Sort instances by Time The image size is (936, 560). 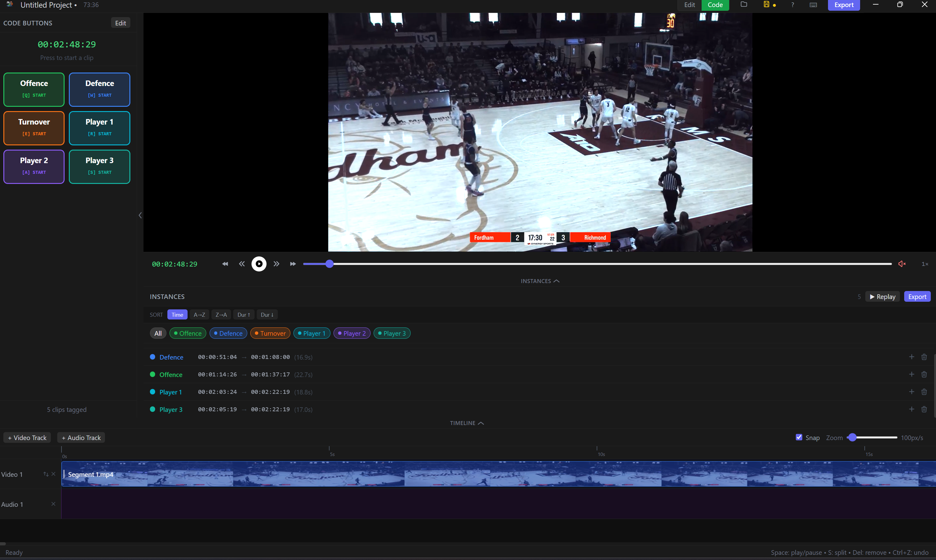click(x=177, y=314)
